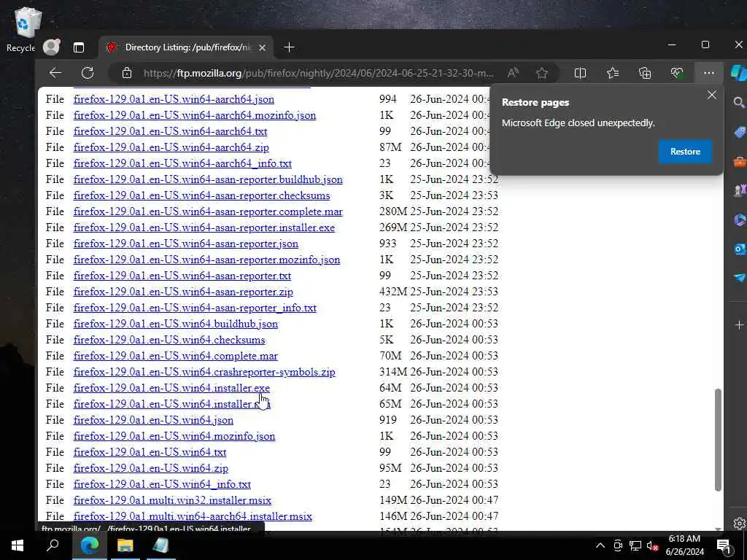Open the Shopping tag sidebar icon
The width and height of the screenshot is (747, 560).
click(740, 133)
